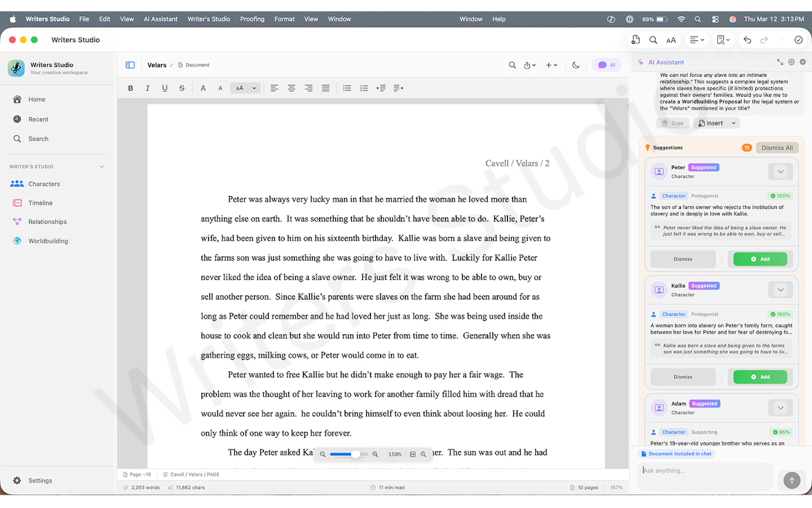
Task: Justify the text
Action: pos(326,88)
